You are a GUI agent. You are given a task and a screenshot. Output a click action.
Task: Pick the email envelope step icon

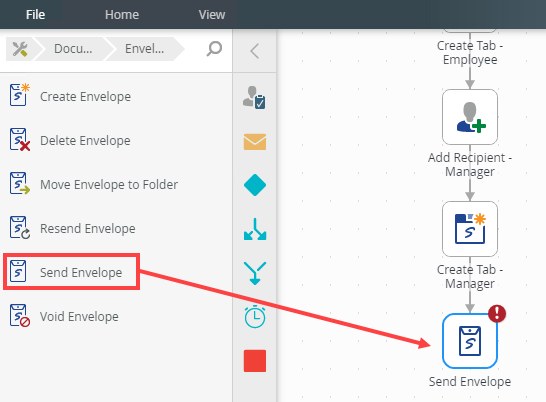tap(255, 142)
